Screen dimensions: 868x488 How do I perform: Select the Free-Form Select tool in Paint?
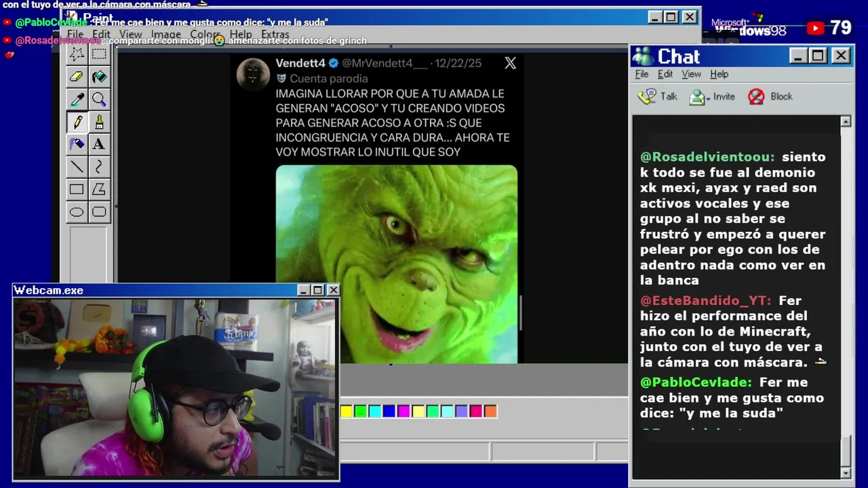coord(77,54)
